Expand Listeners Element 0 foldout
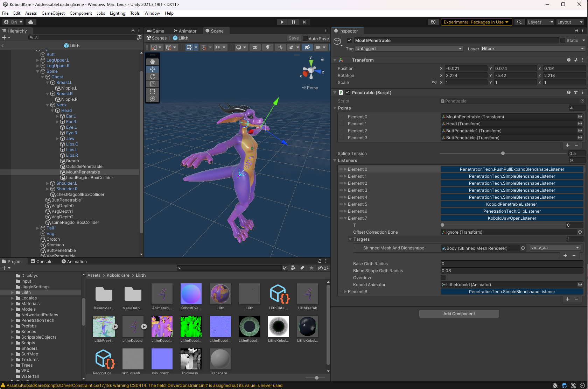 click(345, 169)
